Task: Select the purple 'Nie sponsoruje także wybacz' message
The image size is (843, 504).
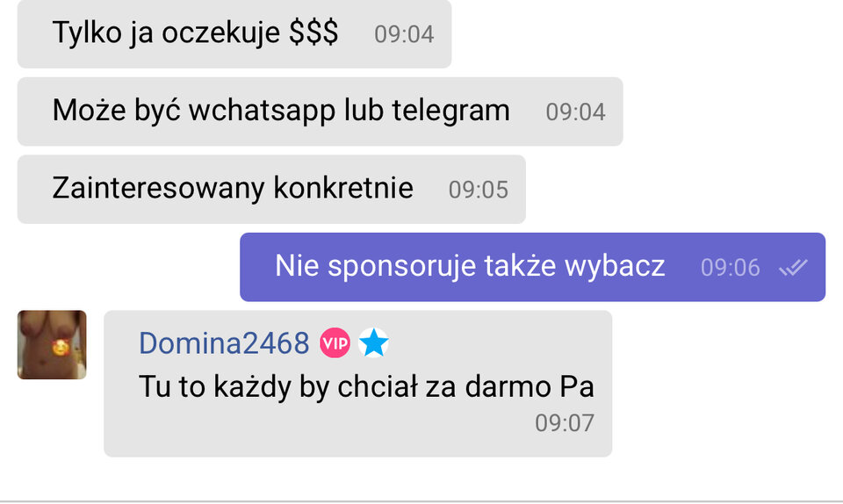Action: point(532,267)
